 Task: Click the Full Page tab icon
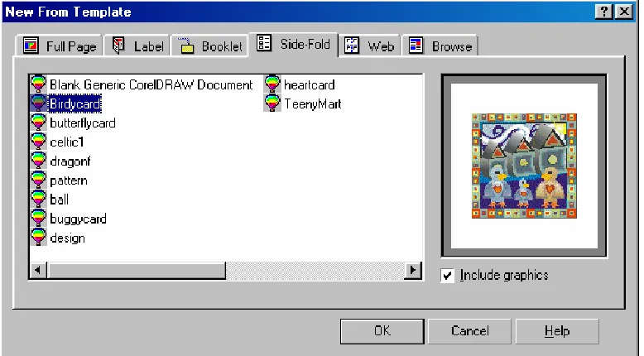coord(31,46)
